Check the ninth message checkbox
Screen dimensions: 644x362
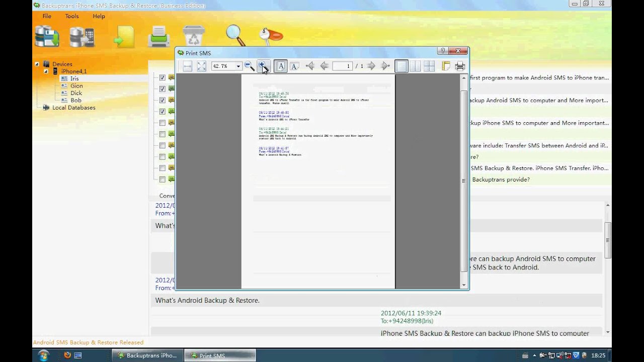click(x=163, y=168)
